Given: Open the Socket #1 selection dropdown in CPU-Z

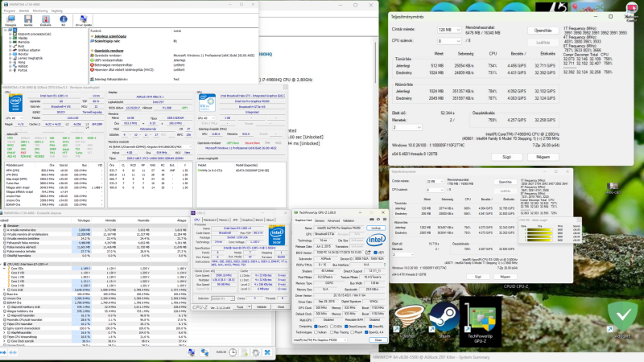Looking at the screenshot, I should pos(223,298).
